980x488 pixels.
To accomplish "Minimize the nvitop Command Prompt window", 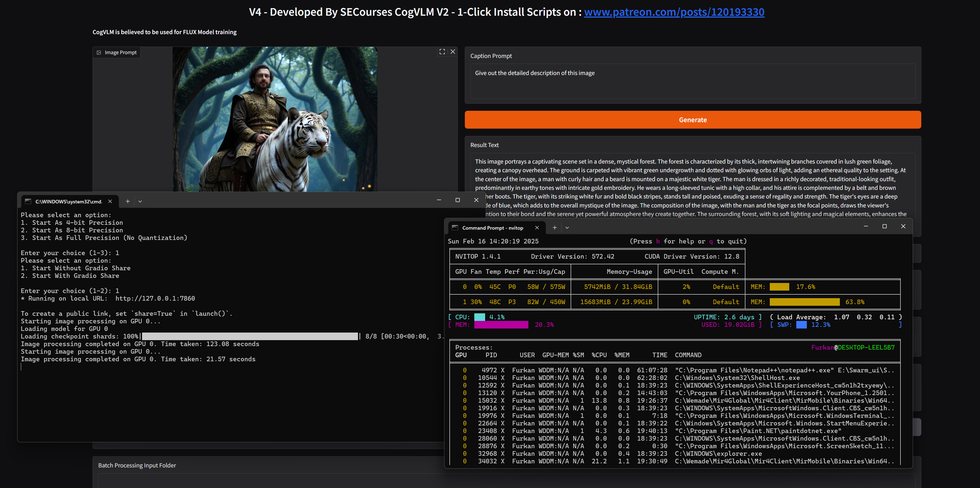I will (866, 226).
